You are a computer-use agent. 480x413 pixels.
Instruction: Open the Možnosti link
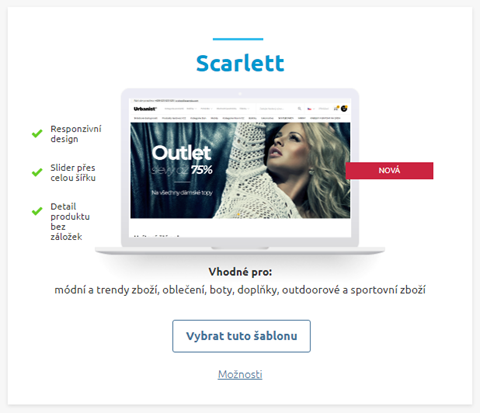pos(240,374)
